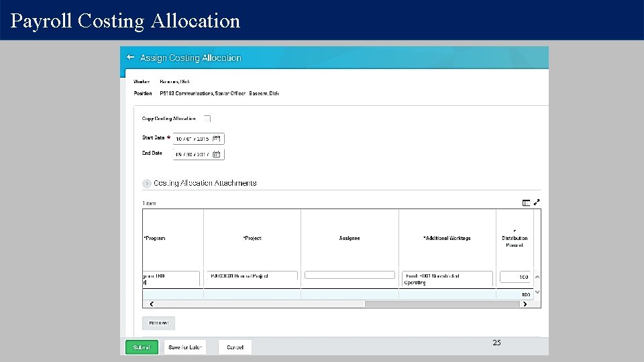Edit the Distribution Percent value field

[515, 277]
